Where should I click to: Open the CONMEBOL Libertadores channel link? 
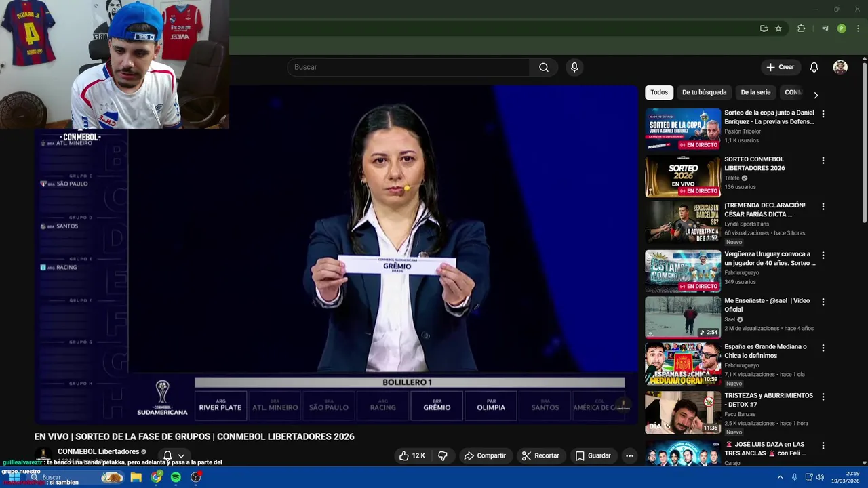(x=98, y=451)
